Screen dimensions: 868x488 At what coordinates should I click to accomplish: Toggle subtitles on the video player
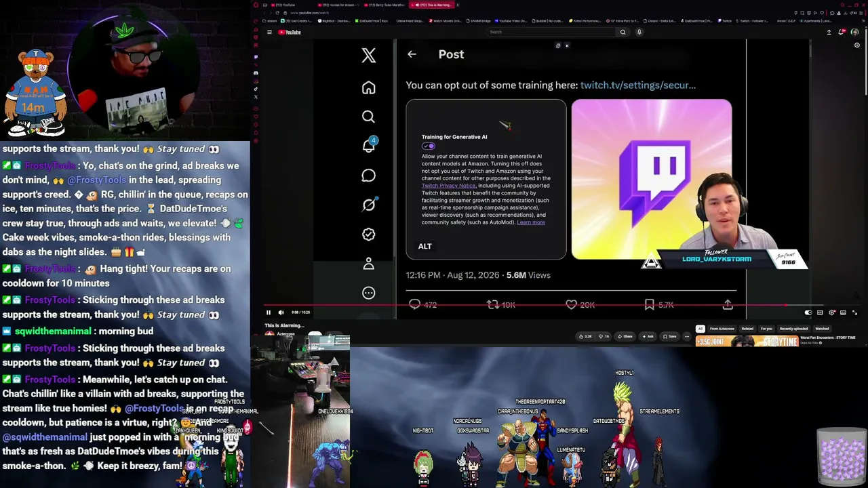tap(820, 312)
